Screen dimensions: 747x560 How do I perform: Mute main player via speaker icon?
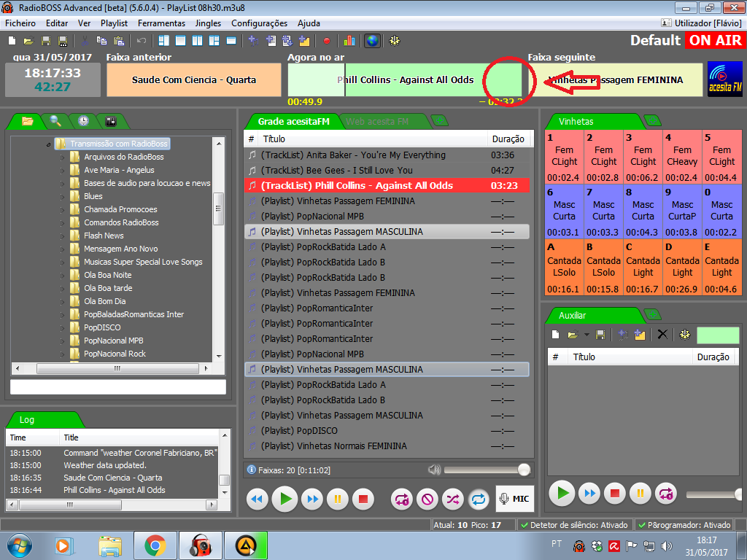[x=434, y=470]
